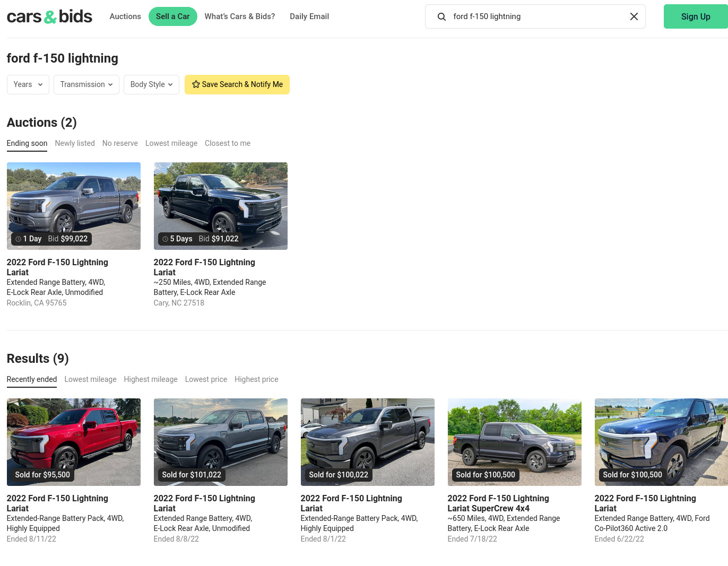Click the Ended 7/18/22 text
The width and height of the screenshot is (728, 566).
tap(472, 539)
